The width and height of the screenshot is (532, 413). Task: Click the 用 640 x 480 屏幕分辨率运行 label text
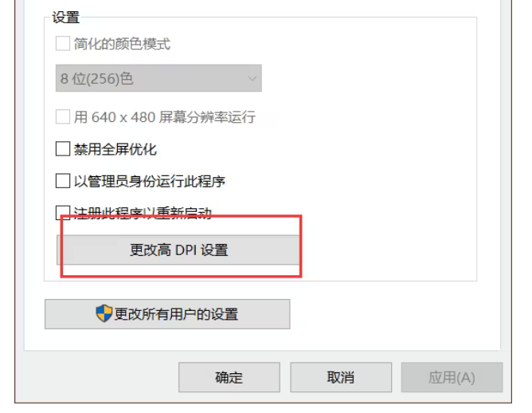[x=165, y=117]
